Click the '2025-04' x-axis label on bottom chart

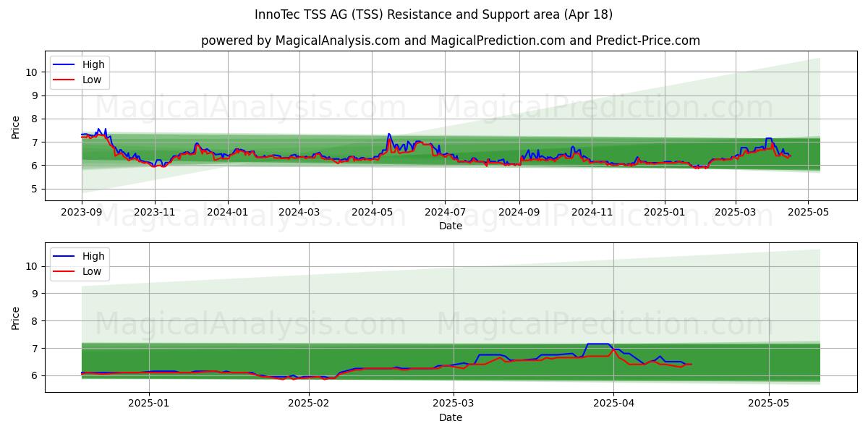point(613,404)
